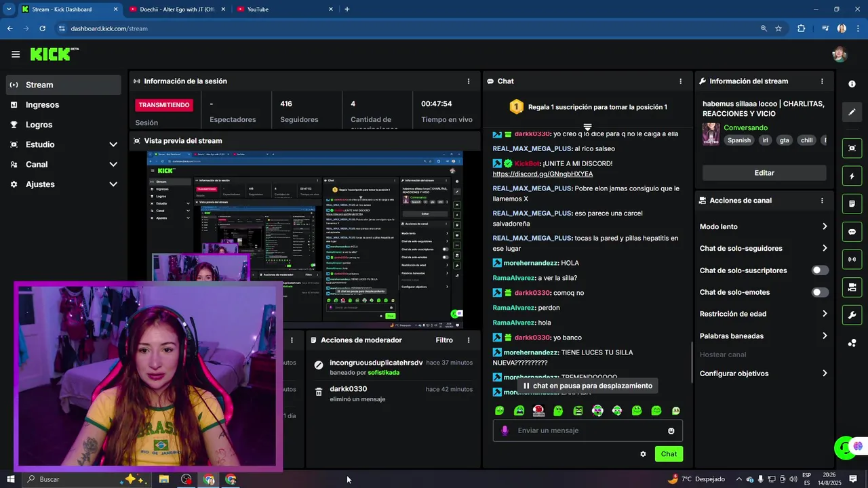Click the three-dots icon in right rail

click(x=852, y=343)
